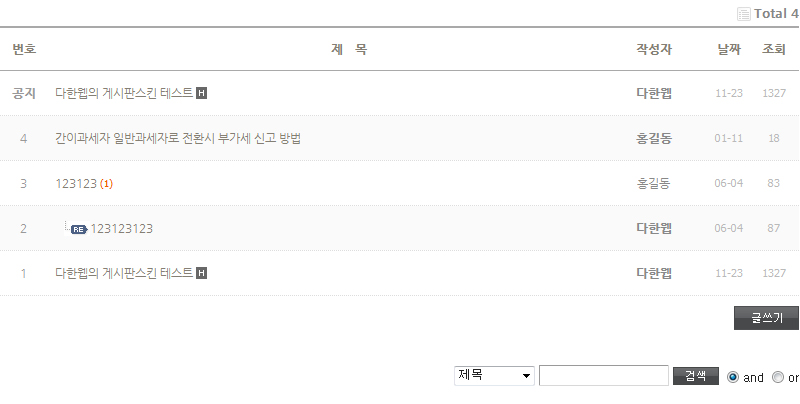Open the post titled 123123
This screenshot has height=404, width=800.
[x=75, y=184]
